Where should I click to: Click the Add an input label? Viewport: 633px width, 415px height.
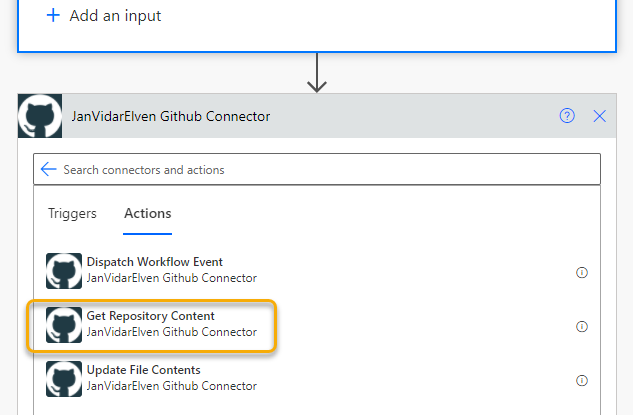click(x=115, y=16)
